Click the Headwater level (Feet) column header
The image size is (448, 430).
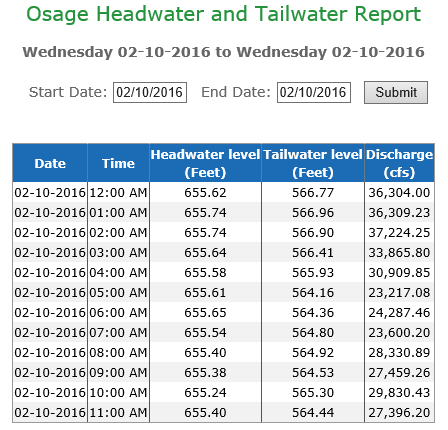tap(205, 163)
